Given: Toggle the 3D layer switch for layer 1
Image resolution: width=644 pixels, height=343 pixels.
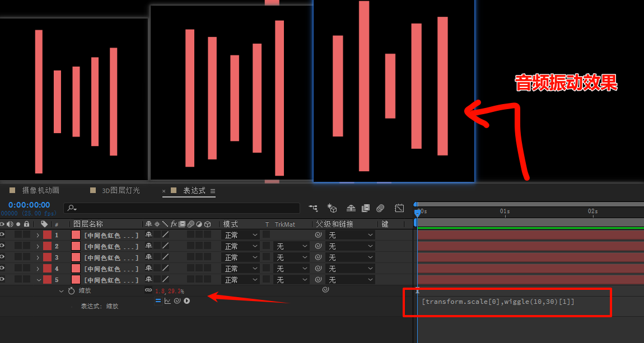Looking at the screenshot, I should (x=207, y=234).
